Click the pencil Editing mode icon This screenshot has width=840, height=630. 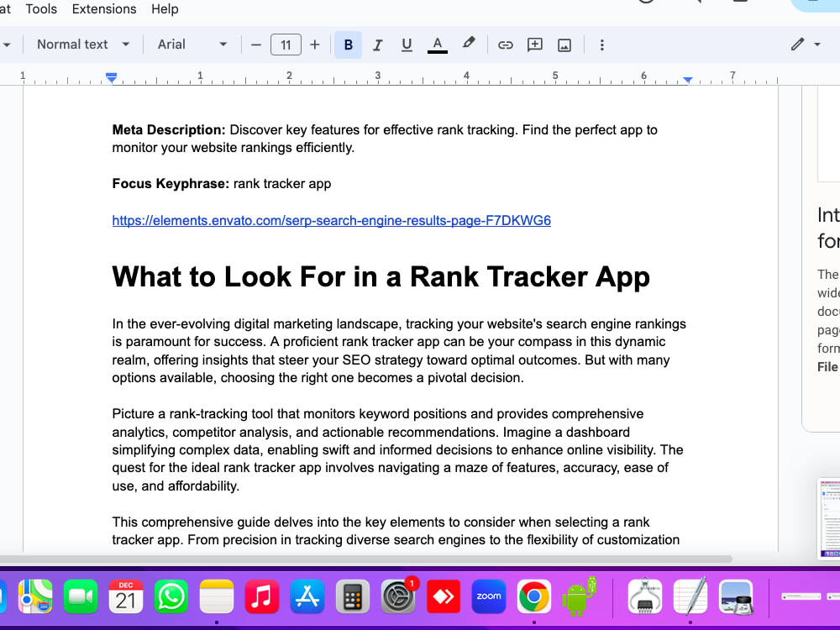pos(797,45)
